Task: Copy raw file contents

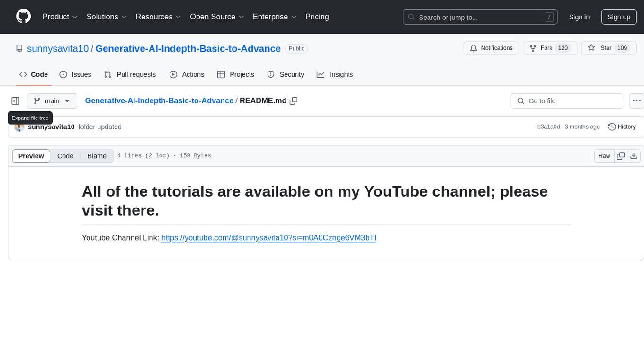Action: click(621, 156)
